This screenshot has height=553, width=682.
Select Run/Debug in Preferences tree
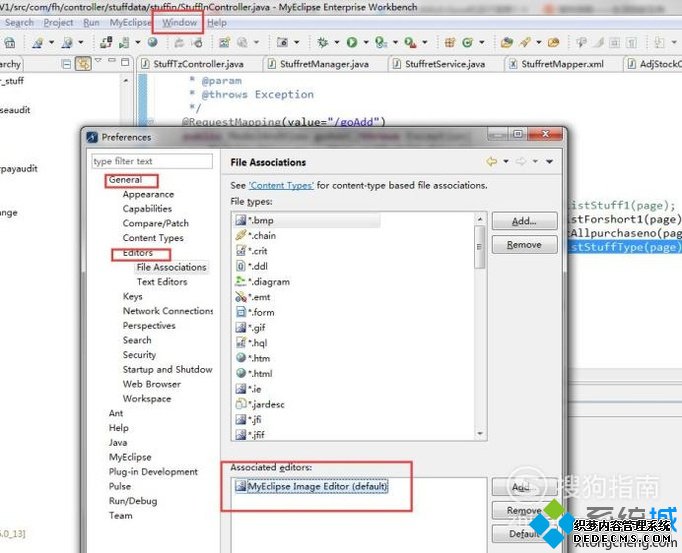[133, 501]
